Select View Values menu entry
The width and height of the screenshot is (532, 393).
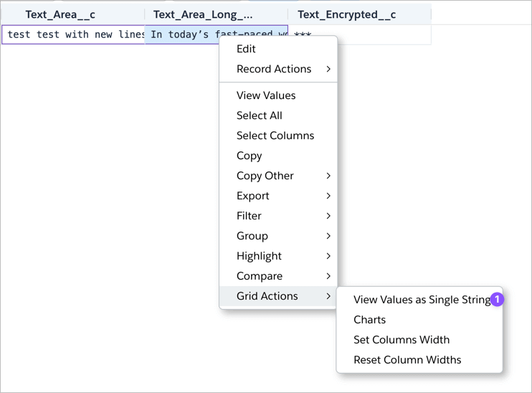click(266, 95)
